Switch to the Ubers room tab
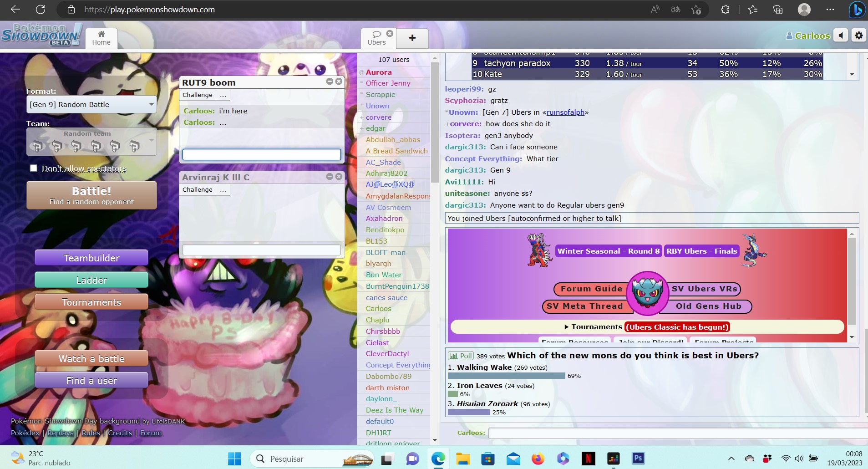The height and width of the screenshot is (469, 868). (376, 38)
